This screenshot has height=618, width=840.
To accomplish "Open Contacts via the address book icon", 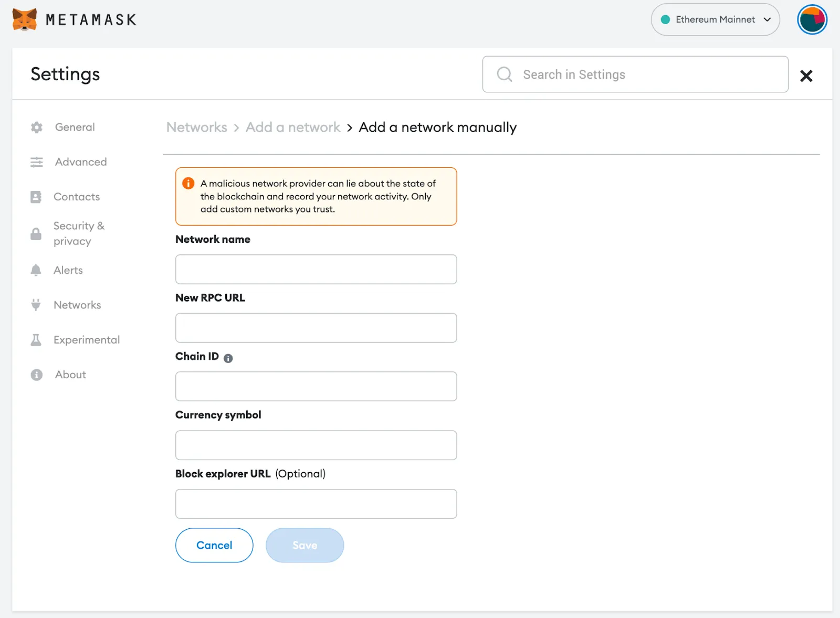I will tap(36, 197).
